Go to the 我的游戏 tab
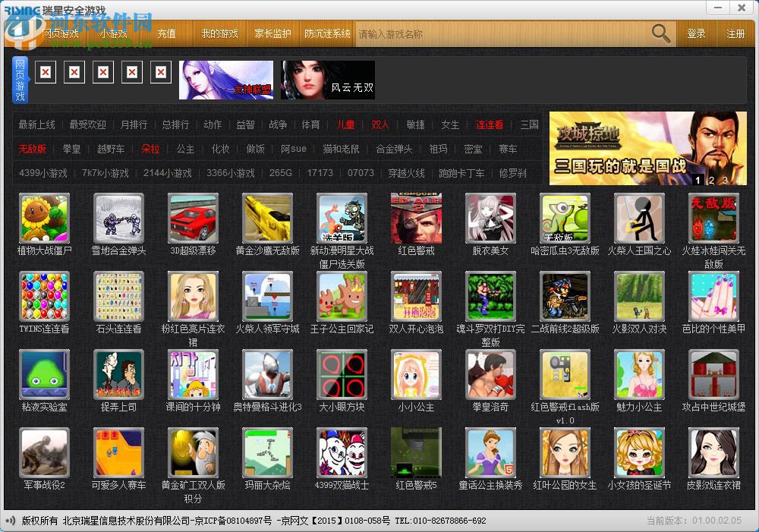This screenshot has height=532, width=759. 220,33
